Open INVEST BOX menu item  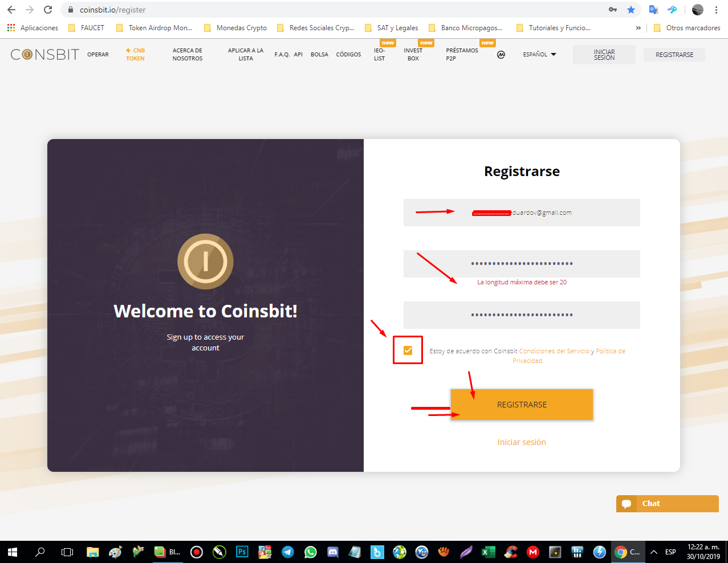pos(413,54)
